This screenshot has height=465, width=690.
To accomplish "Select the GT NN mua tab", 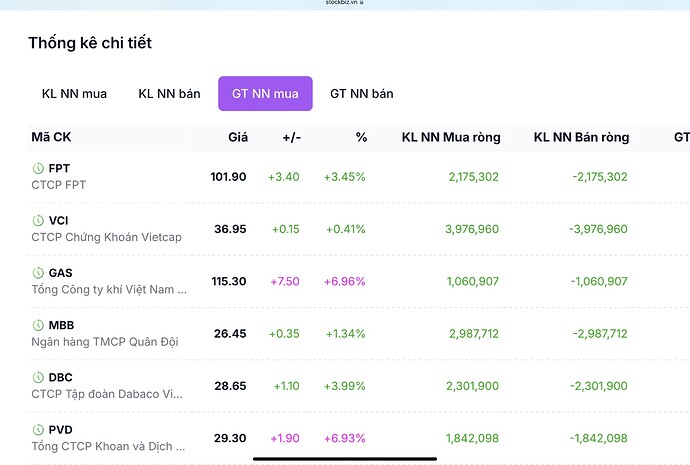I will (265, 94).
